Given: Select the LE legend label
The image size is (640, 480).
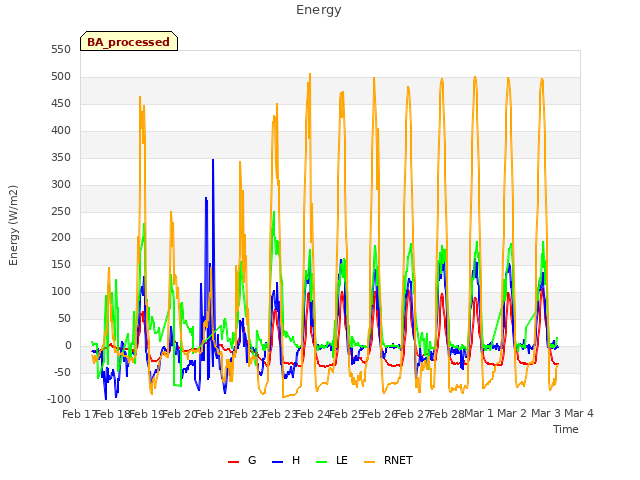Looking at the screenshot, I should 342,460.
